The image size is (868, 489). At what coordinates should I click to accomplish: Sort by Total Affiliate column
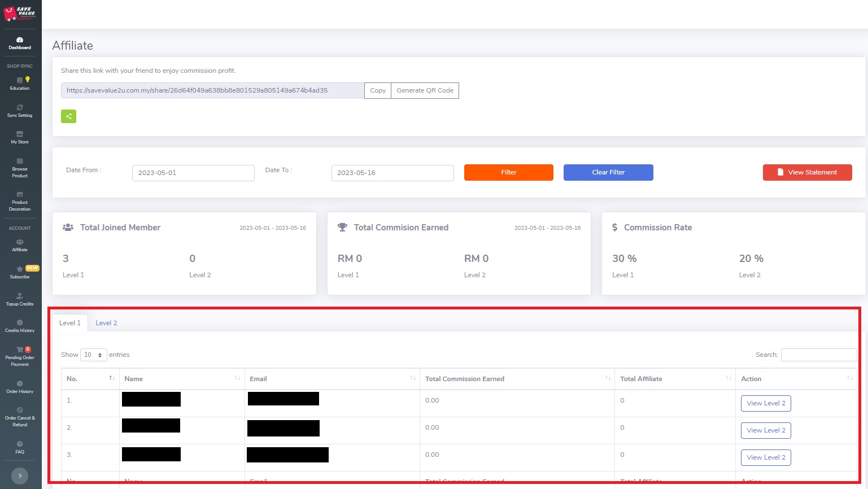675,379
